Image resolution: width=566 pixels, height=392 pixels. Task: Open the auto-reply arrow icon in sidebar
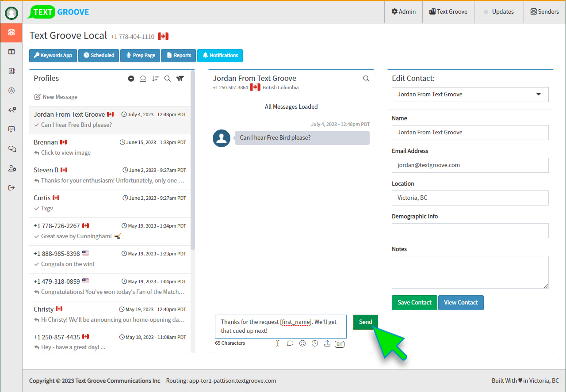point(12,110)
